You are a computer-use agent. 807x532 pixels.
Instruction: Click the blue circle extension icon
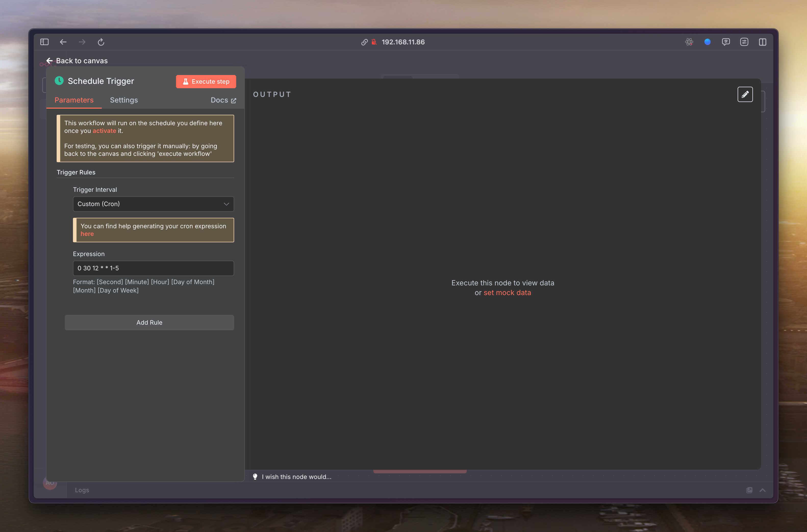[x=707, y=42]
